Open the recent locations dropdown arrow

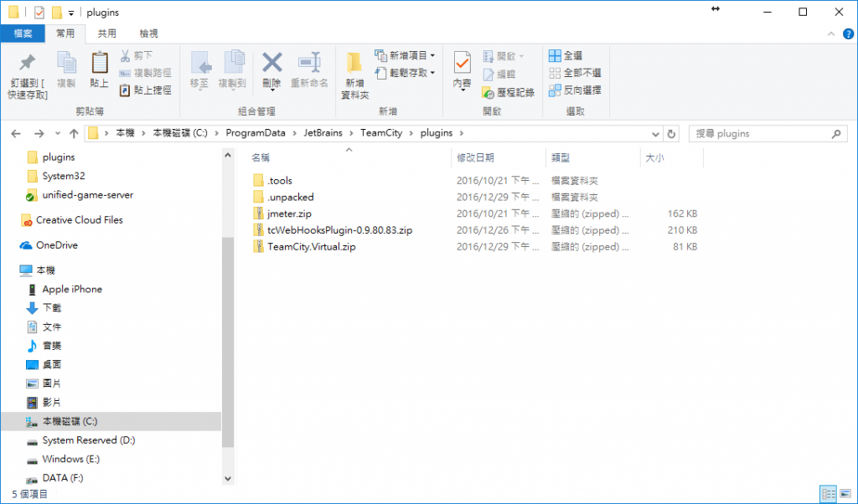pyautogui.click(x=58, y=133)
